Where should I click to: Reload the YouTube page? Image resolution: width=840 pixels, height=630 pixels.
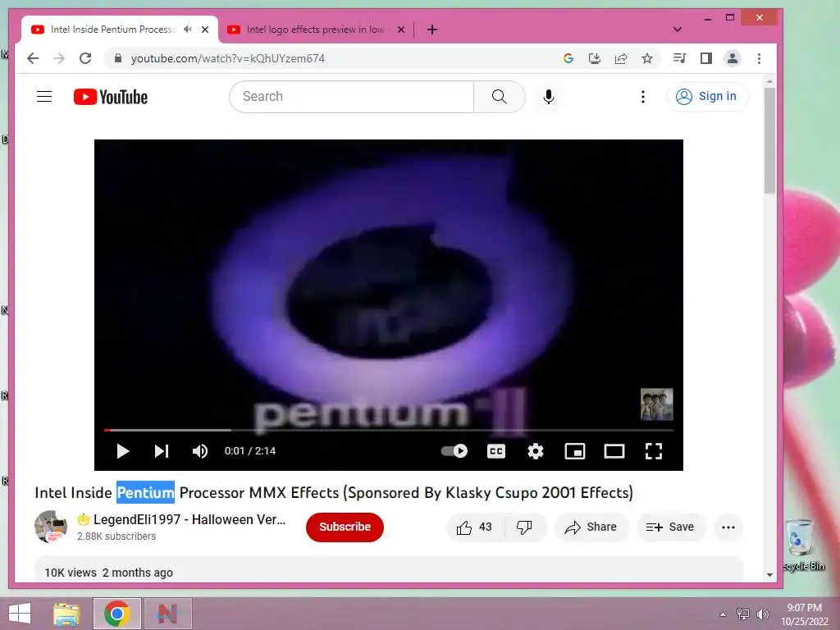pos(85,58)
